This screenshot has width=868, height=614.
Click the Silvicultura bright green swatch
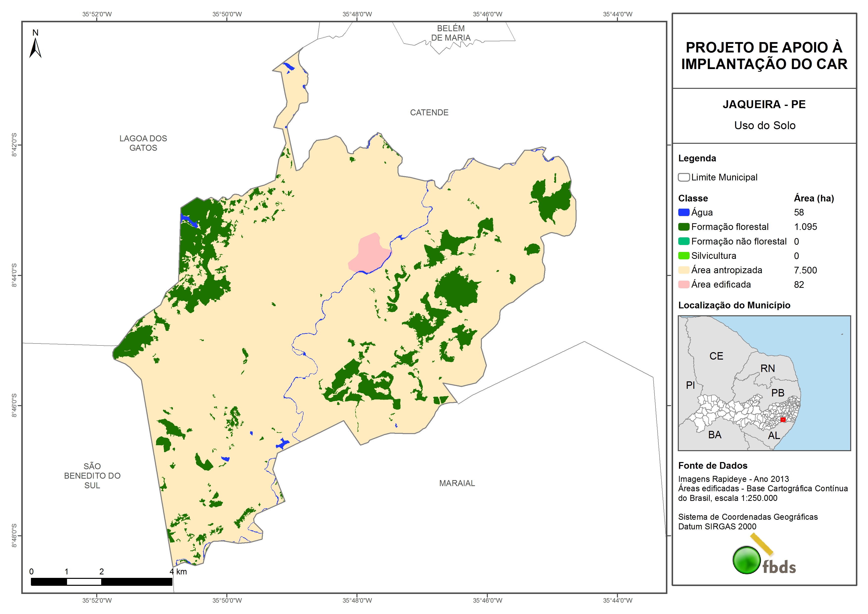[683, 256]
